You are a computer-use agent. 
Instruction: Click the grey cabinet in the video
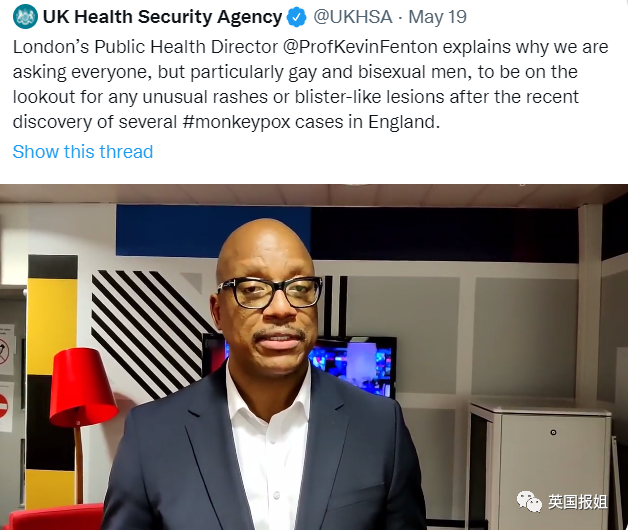(541, 464)
